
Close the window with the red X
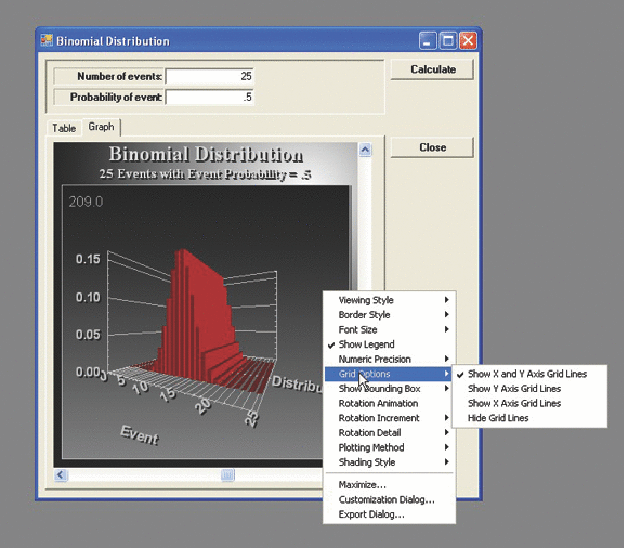click(466, 41)
